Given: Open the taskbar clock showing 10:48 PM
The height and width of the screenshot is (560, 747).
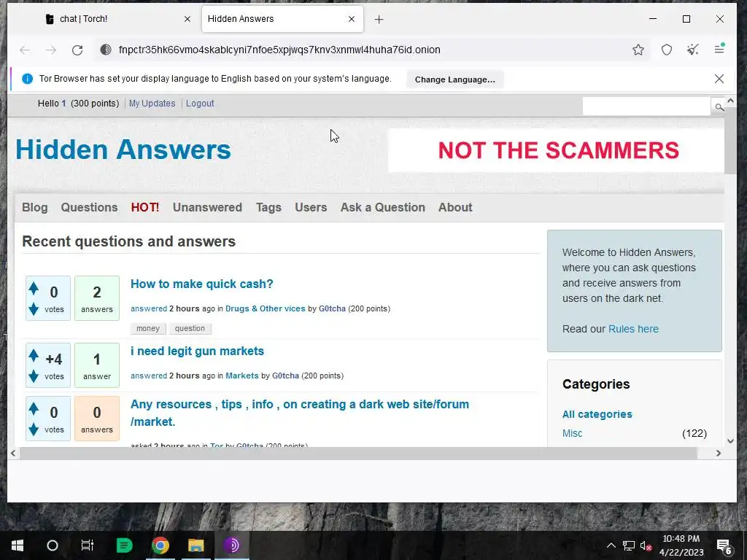Looking at the screenshot, I should [681, 545].
